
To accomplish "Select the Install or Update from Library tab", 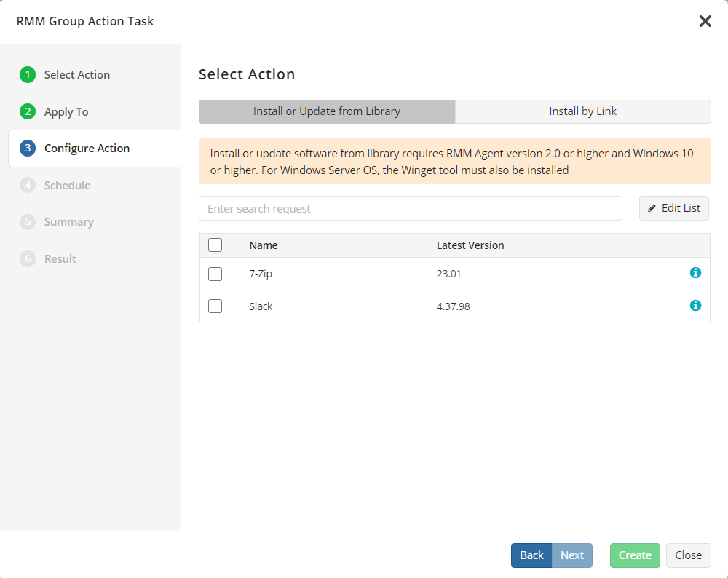I will [326, 111].
